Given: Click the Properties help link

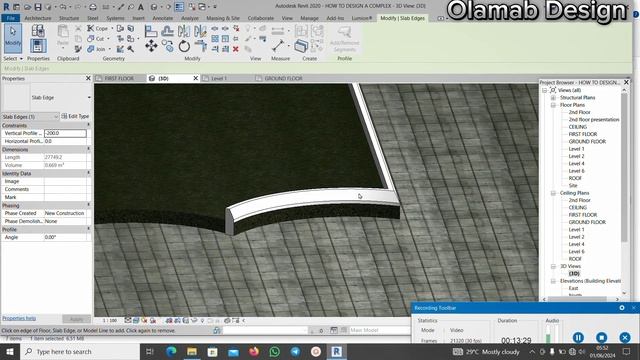Looking at the screenshot, I should [x=19, y=318].
